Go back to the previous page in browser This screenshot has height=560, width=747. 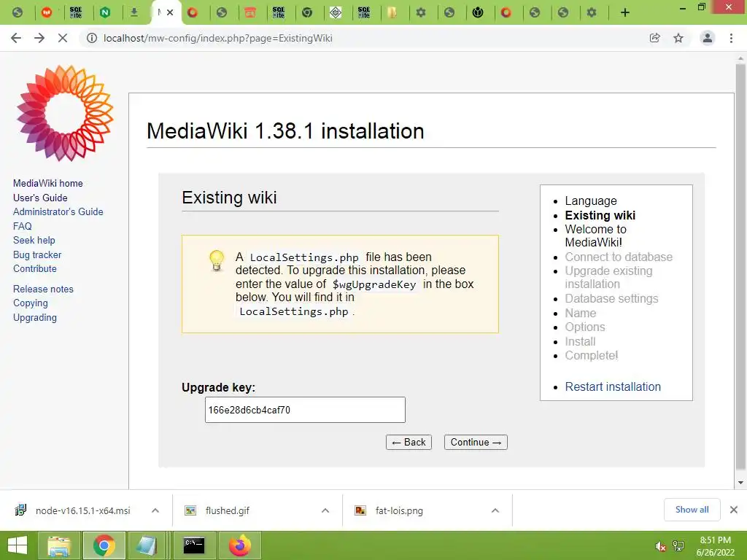coord(16,38)
